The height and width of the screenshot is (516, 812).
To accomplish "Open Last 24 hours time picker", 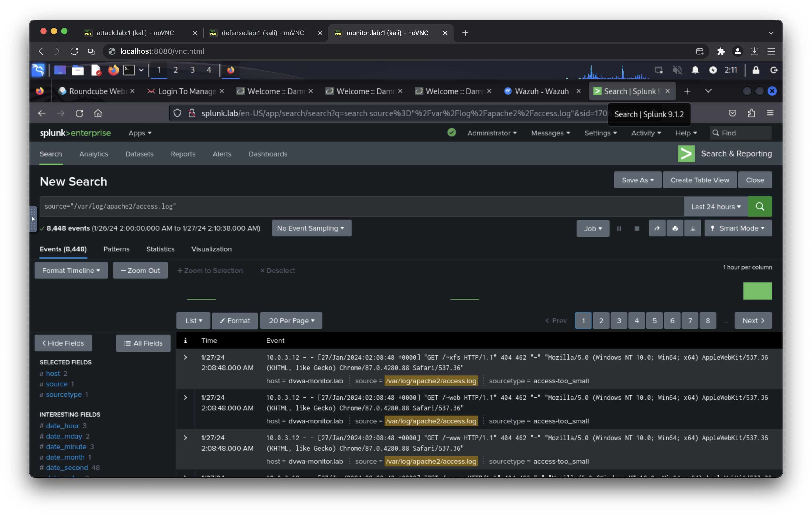I will tap(715, 206).
